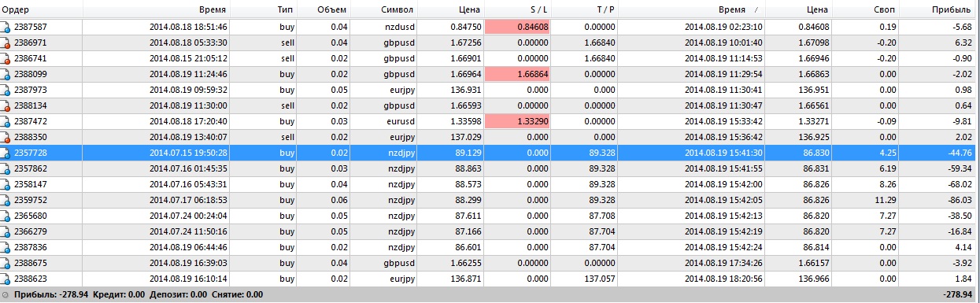Click the icon beside order 2365680

coord(6,216)
